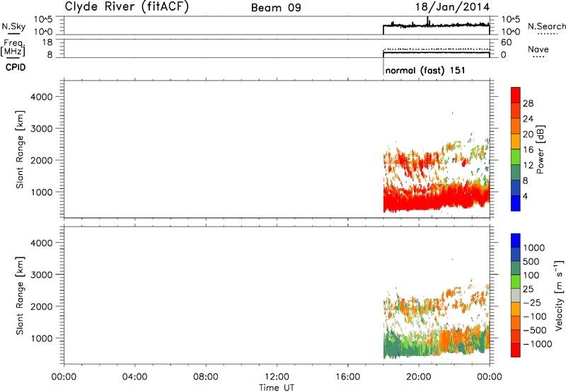Select the 'CPID' row label
The image size is (566, 392).
point(16,67)
